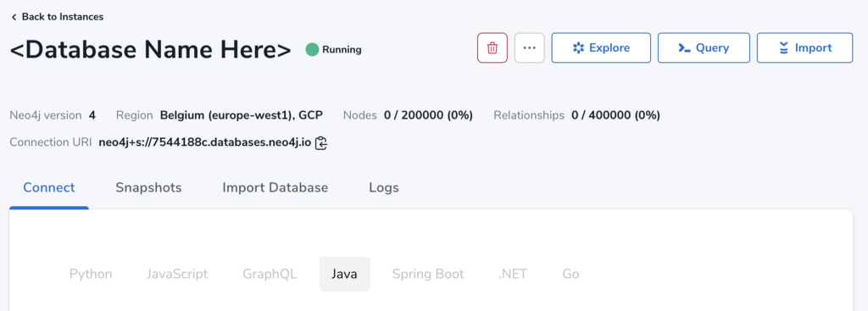Select the JavaScript language option
868x311 pixels.
tap(177, 274)
